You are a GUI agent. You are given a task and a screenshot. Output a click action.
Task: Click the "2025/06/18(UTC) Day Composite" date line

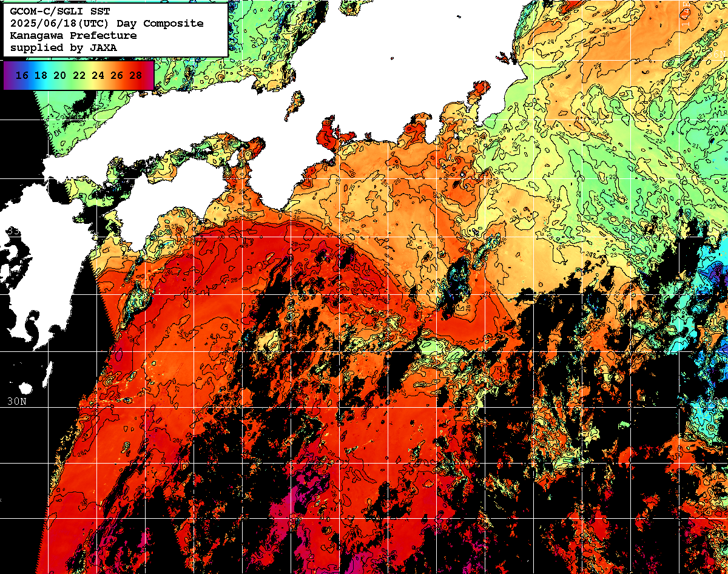click(x=107, y=24)
